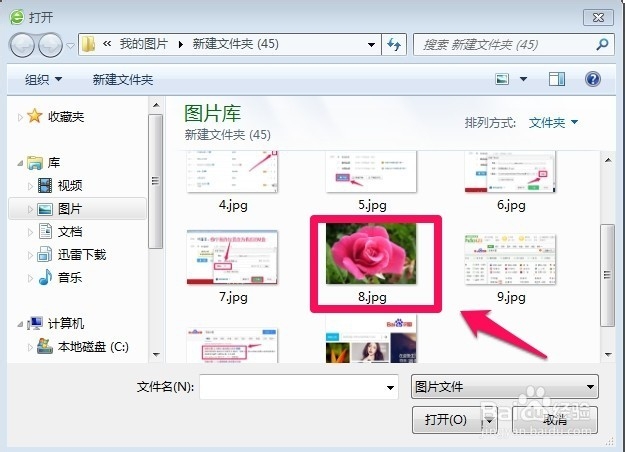This screenshot has width=625, height=452.
Task: Click the change view icon
Action: click(x=502, y=79)
